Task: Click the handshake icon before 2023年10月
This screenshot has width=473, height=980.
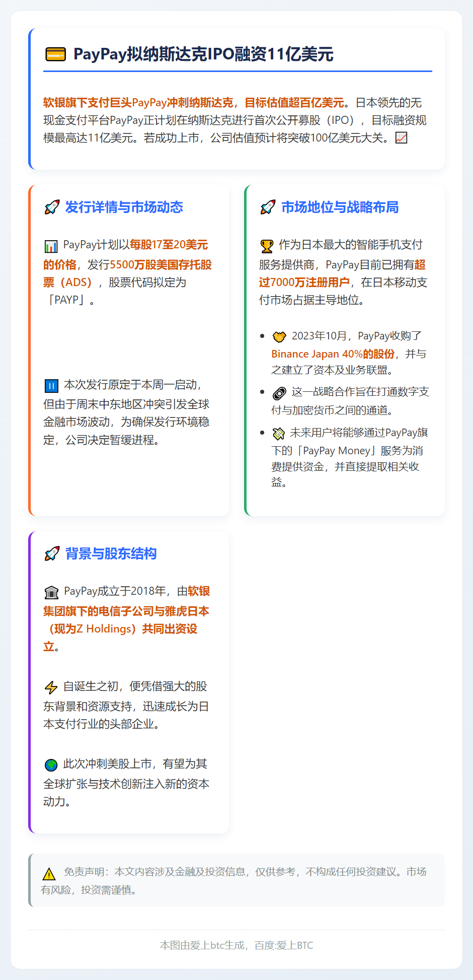Action: 279,336
